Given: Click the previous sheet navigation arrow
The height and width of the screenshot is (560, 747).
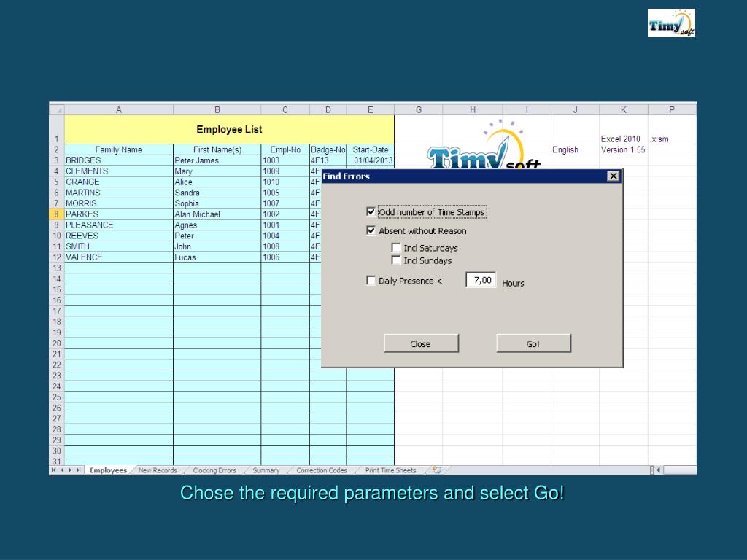Looking at the screenshot, I should click(61, 470).
